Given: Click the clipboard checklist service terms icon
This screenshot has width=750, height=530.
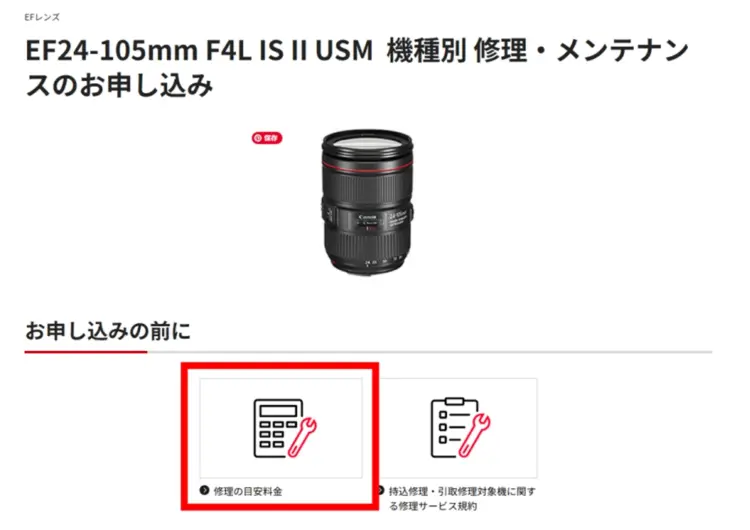Looking at the screenshot, I should click(x=460, y=428).
